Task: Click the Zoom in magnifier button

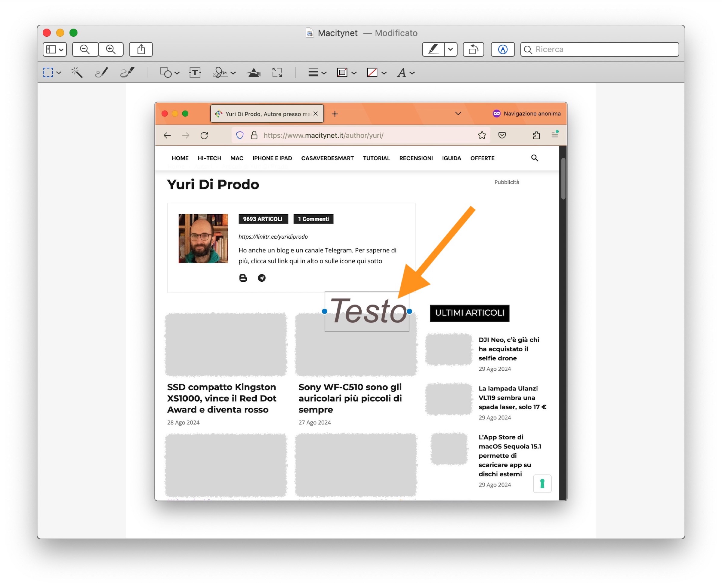Action: click(111, 50)
